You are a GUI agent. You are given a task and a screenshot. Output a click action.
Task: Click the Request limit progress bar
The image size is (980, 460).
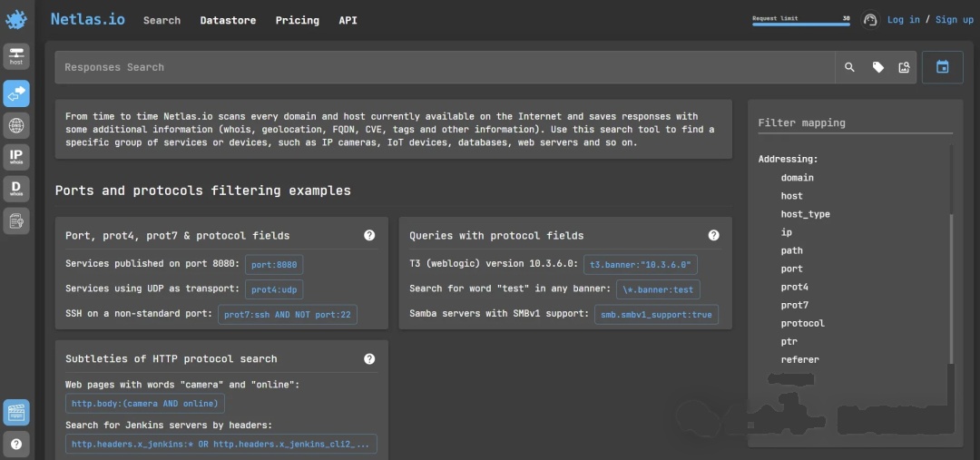[x=800, y=24]
